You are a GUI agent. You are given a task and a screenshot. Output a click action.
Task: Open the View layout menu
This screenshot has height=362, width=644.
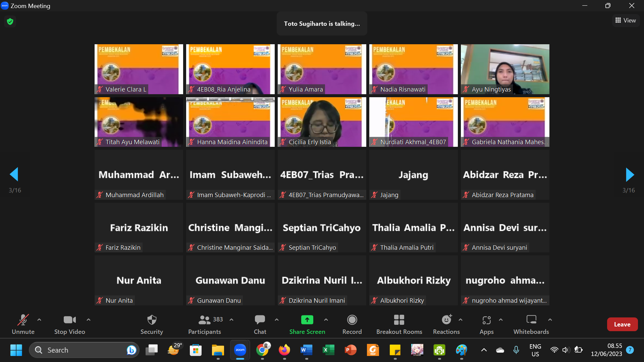[626, 20]
